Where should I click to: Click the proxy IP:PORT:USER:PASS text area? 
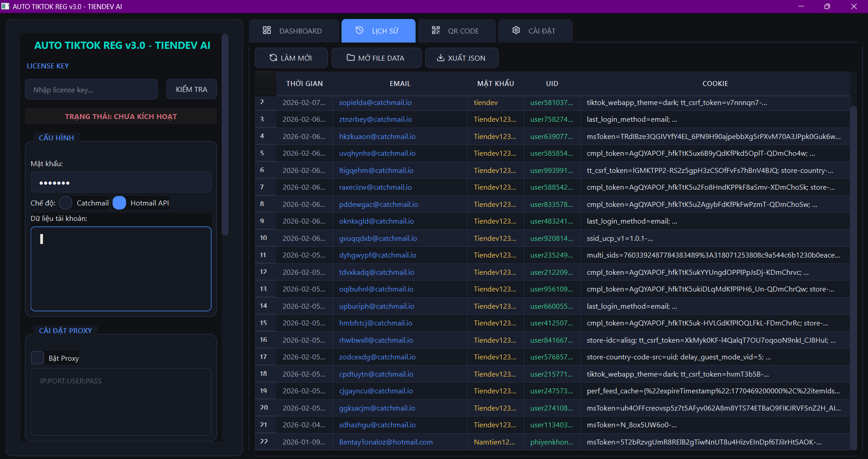click(121, 402)
